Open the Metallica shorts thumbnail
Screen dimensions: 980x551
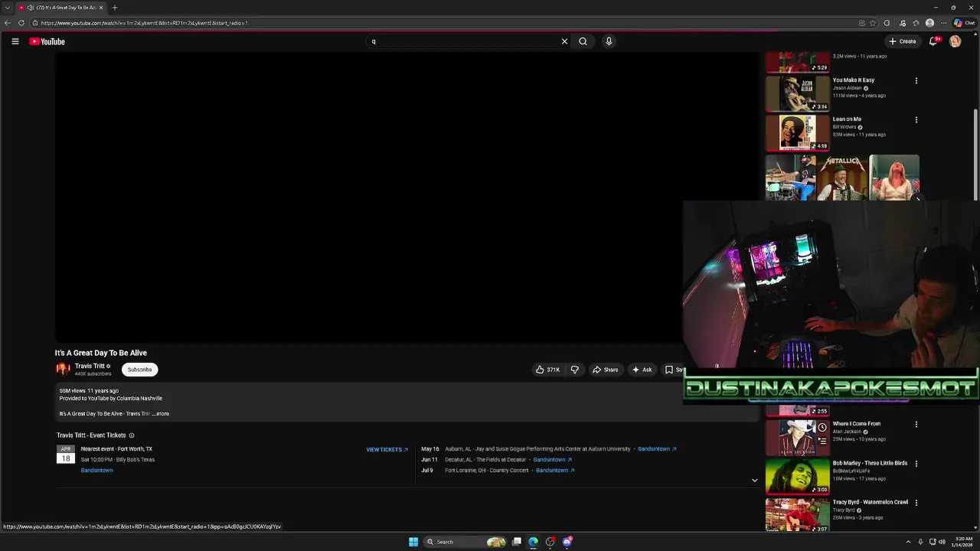click(x=842, y=178)
